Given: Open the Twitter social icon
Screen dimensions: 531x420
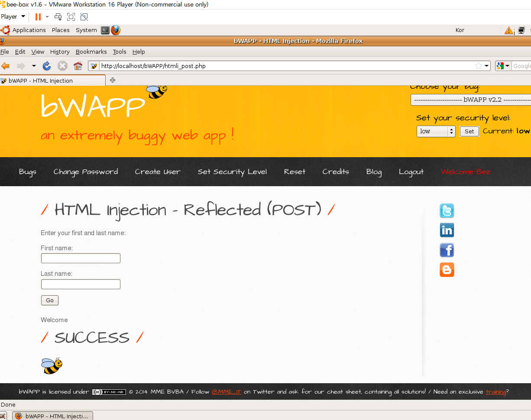Looking at the screenshot, I should [x=447, y=211].
